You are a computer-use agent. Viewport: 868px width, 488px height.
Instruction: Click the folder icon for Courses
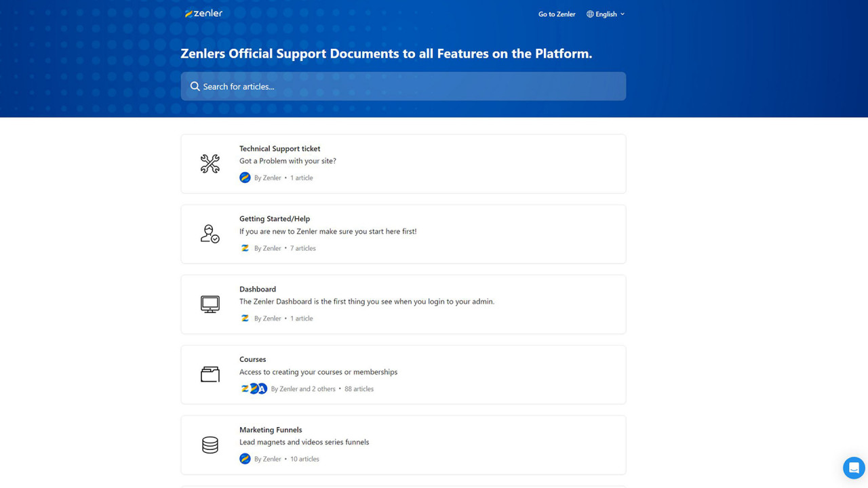[210, 374]
